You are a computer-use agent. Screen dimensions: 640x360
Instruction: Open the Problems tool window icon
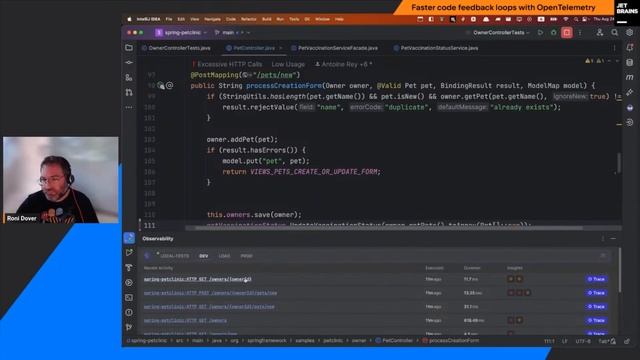tap(129, 313)
